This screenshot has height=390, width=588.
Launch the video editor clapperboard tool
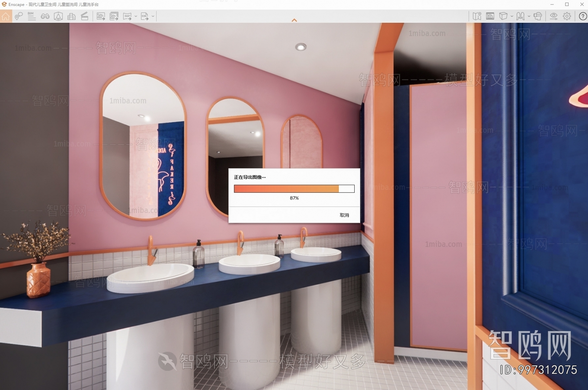85,16
